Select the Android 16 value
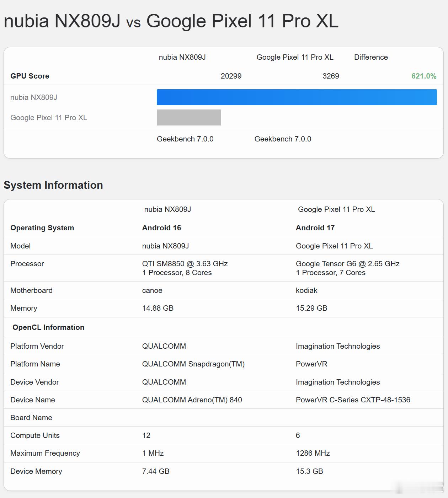Image resolution: width=448 pixels, height=498 pixels. click(x=161, y=228)
